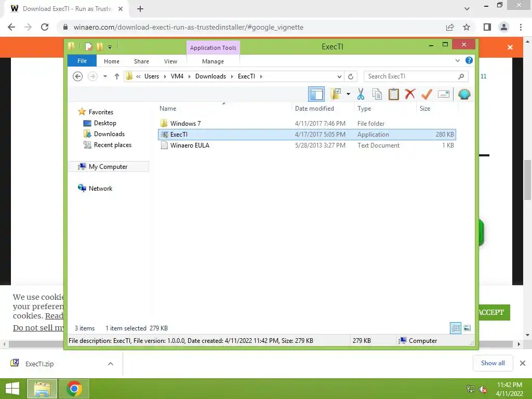The width and height of the screenshot is (532, 399).
Task: Open Chrome three-dot menu
Action: [x=521, y=27]
